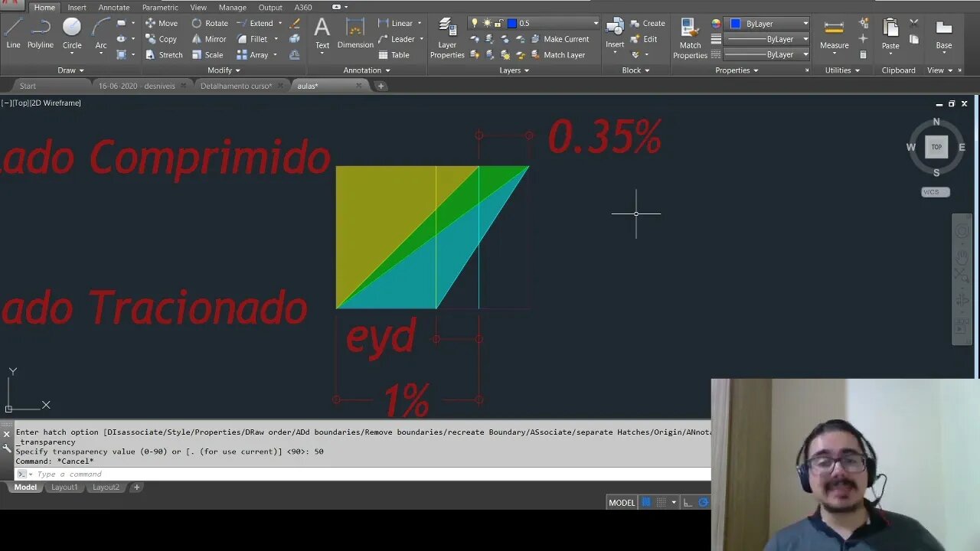
Task: Click the Match Layer button
Action: point(557,55)
